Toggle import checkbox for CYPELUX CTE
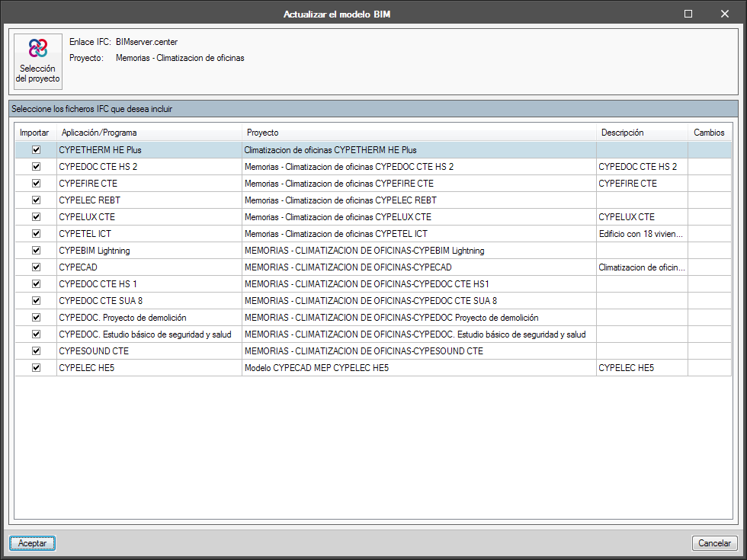This screenshot has width=747, height=560. tap(37, 216)
